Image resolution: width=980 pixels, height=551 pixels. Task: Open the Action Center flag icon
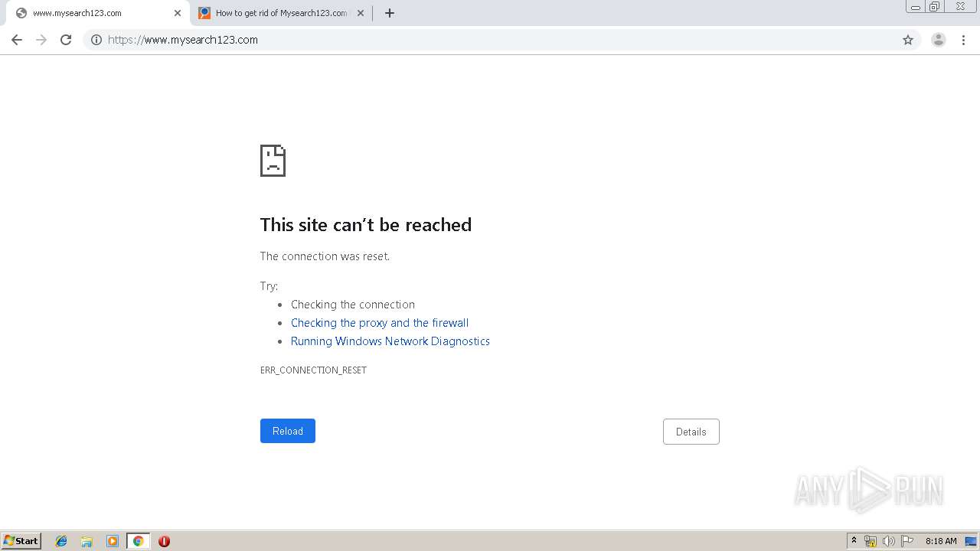click(907, 541)
